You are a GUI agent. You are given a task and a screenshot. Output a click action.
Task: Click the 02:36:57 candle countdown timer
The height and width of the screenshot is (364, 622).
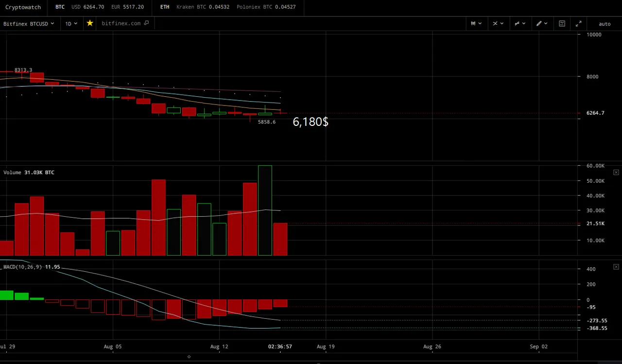[280, 347]
